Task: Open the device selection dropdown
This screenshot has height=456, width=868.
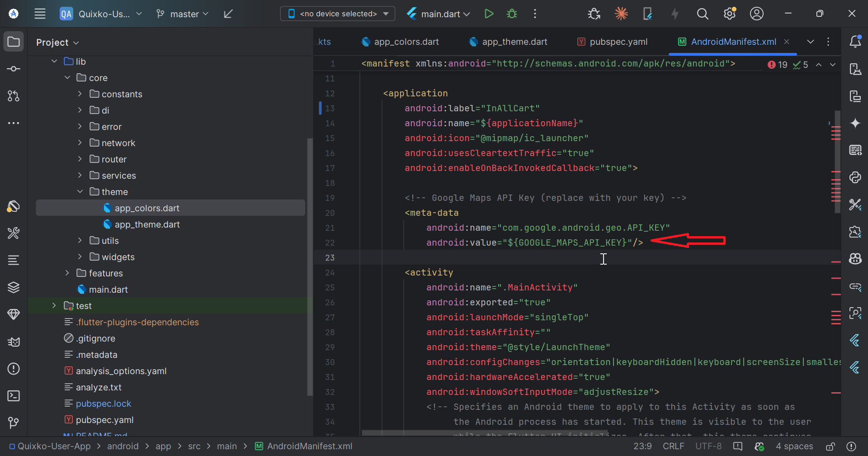Action: 338,14
